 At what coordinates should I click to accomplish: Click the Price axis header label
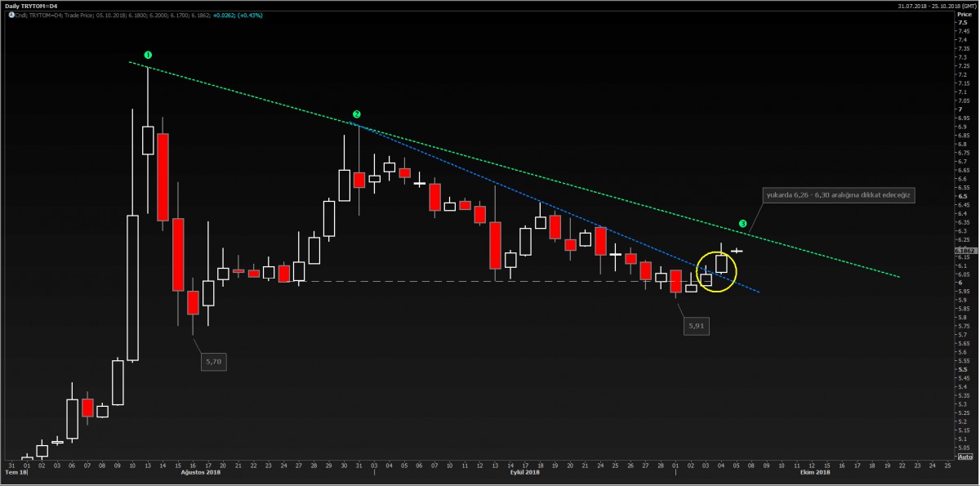coord(964,15)
